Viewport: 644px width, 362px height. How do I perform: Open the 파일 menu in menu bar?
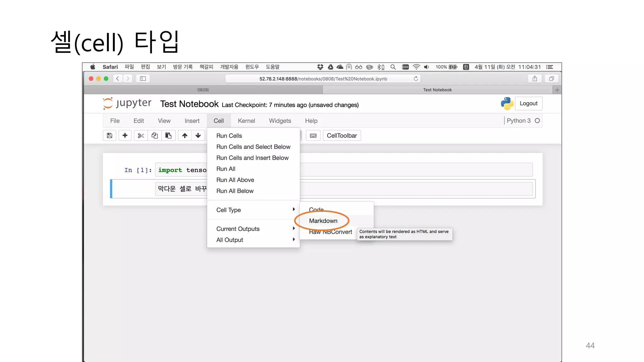[129, 67]
